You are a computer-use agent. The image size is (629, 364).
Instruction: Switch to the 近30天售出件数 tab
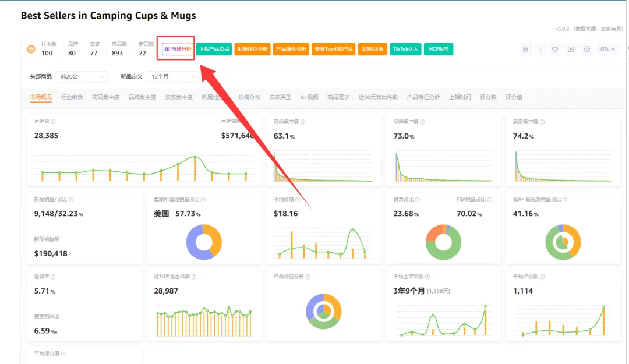pyautogui.click(x=378, y=97)
